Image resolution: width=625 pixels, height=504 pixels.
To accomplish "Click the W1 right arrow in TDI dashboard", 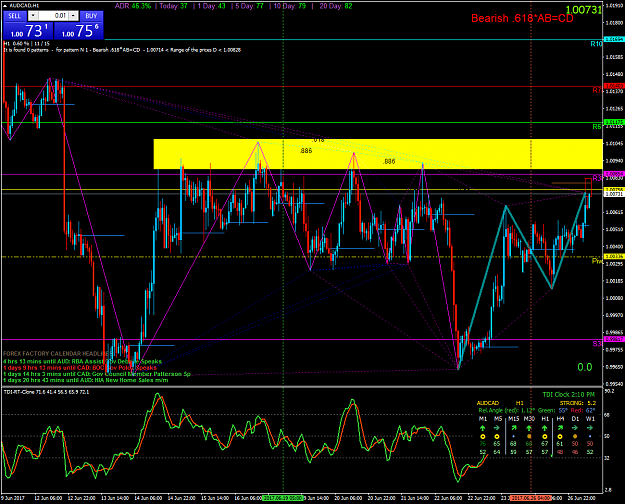I will pyautogui.click(x=590, y=428).
